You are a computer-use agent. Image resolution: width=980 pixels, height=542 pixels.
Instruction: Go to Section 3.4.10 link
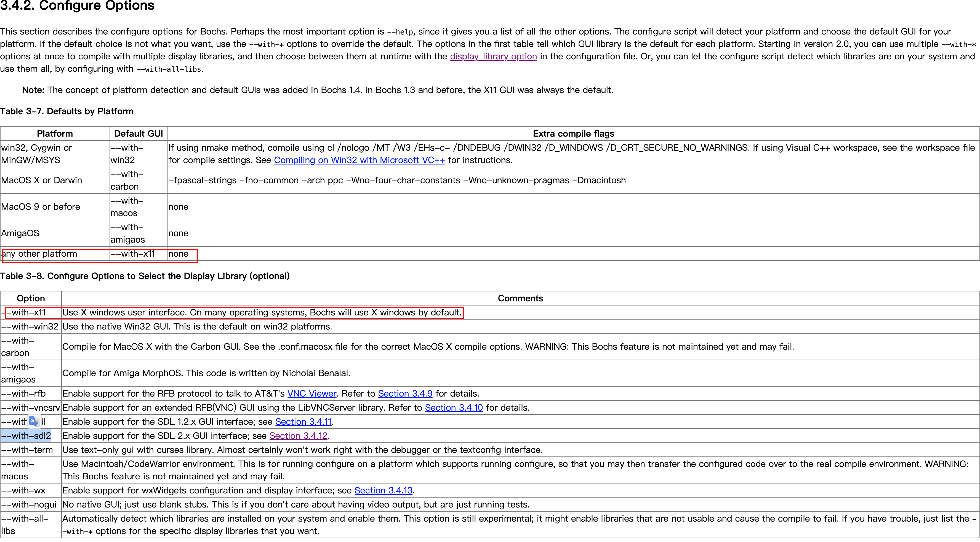coord(454,408)
